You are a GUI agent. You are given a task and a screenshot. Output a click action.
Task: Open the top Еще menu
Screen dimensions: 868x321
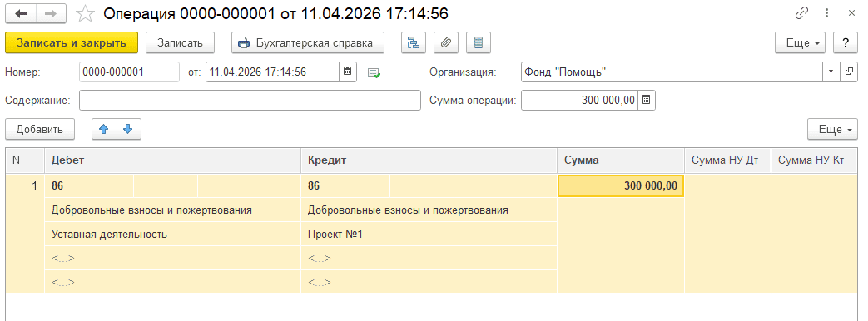(800, 42)
